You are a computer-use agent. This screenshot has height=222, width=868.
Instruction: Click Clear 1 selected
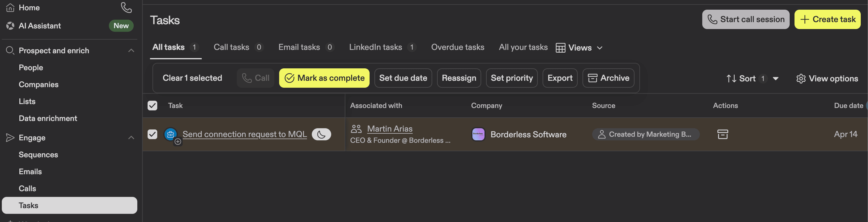192,78
